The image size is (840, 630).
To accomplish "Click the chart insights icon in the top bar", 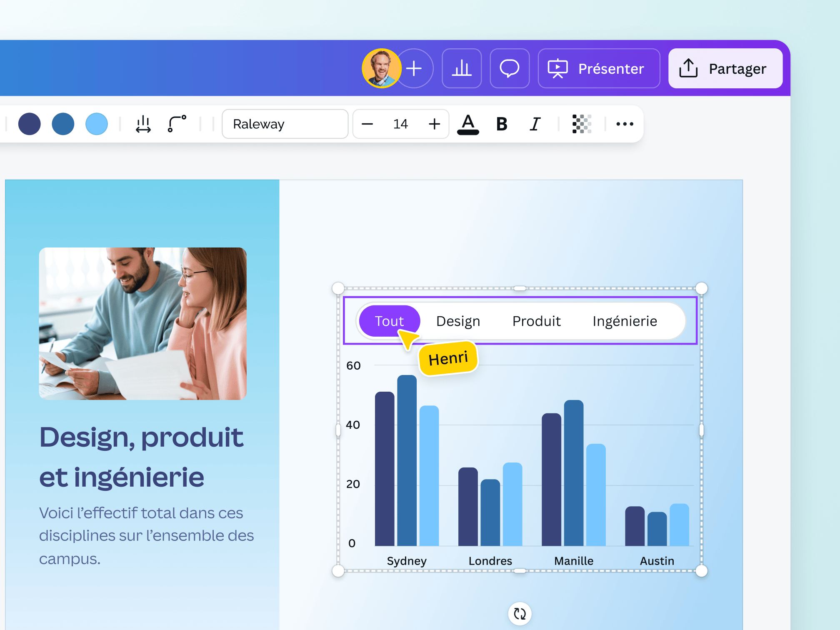I will point(462,68).
